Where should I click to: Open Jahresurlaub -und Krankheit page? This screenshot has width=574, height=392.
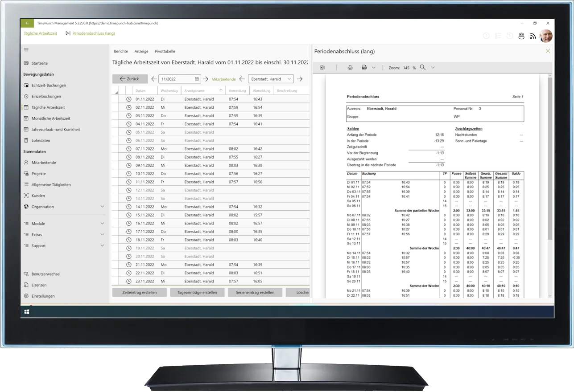tap(52, 130)
